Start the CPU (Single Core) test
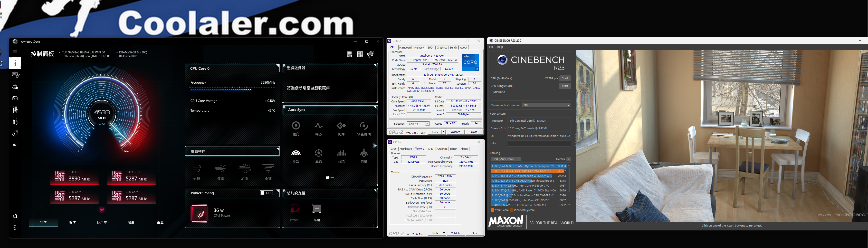 (565, 86)
